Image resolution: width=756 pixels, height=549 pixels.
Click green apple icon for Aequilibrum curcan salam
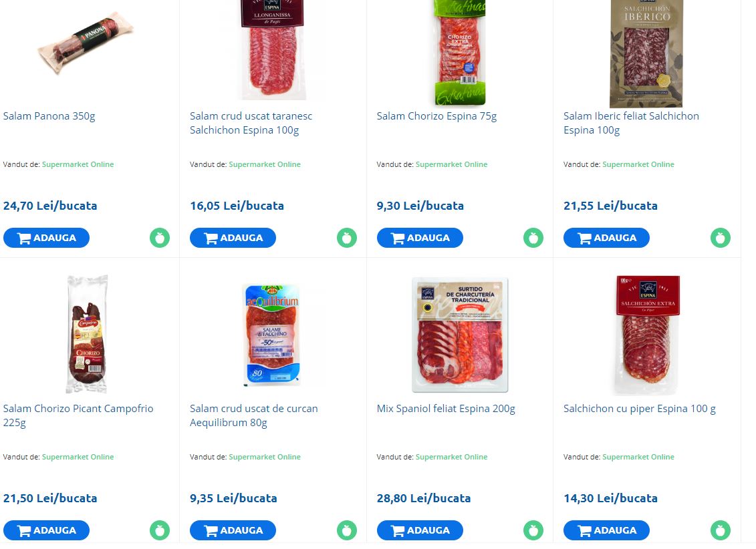pos(347,530)
